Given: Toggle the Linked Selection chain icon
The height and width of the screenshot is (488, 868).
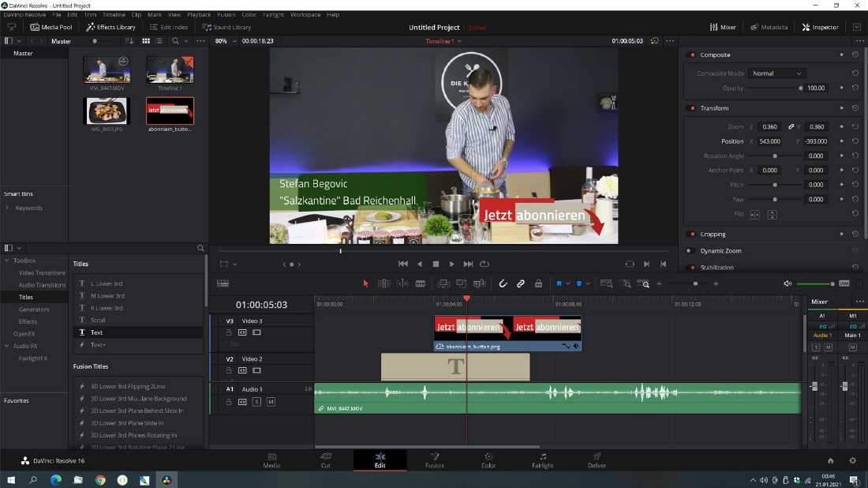Looking at the screenshot, I should [x=520, y=283].
